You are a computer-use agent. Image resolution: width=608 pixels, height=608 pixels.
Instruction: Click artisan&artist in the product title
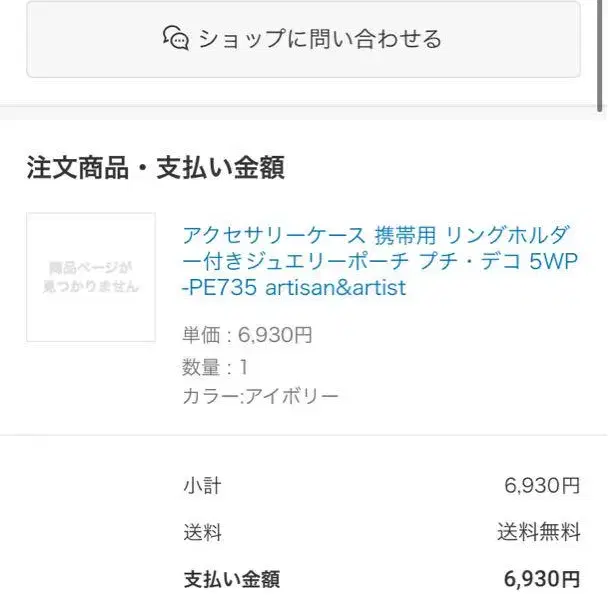click(335, 288)
